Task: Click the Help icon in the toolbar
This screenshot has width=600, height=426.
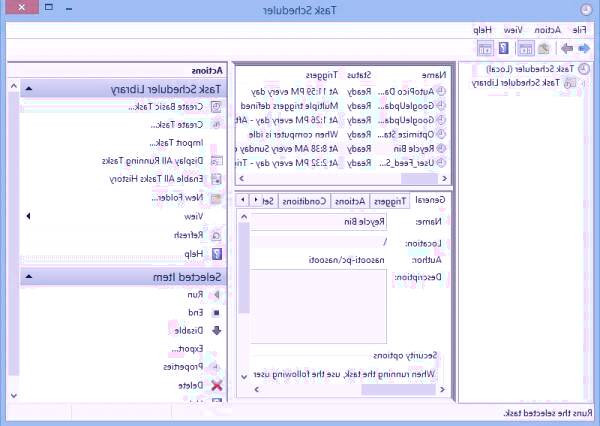Action: (504, 48)
